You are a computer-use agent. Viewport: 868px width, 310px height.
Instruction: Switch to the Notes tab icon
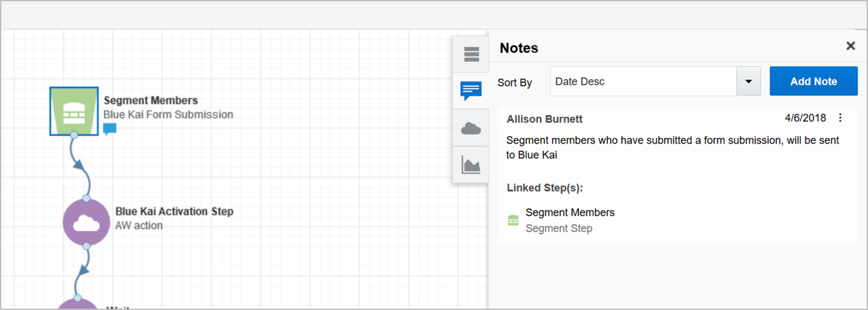click(x=471, y=91)
